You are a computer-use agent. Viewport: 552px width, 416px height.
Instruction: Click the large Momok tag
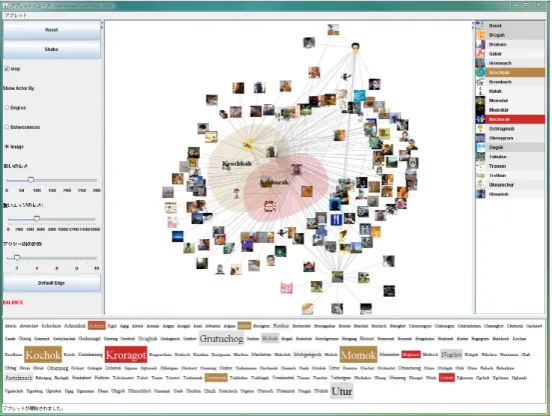[x=358, y=355]
